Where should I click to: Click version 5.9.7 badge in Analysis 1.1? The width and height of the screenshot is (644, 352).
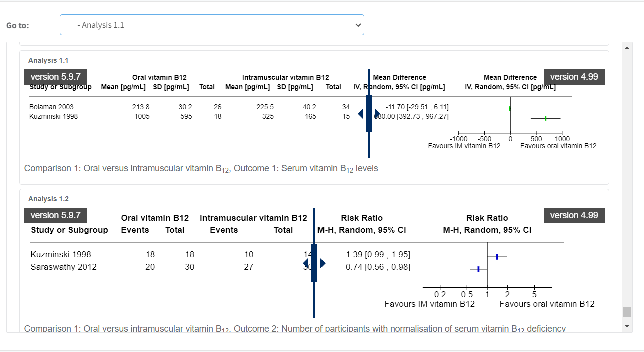[x=56, y=77]
